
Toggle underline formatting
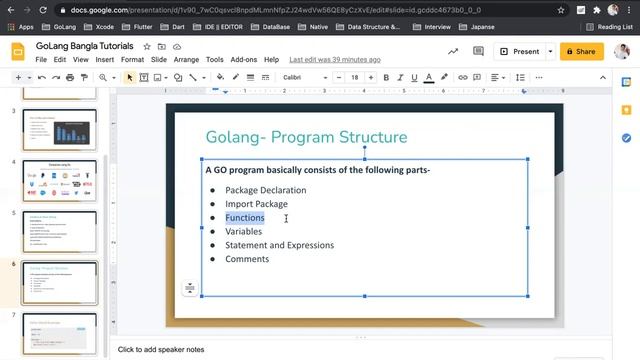coord(414,78)
